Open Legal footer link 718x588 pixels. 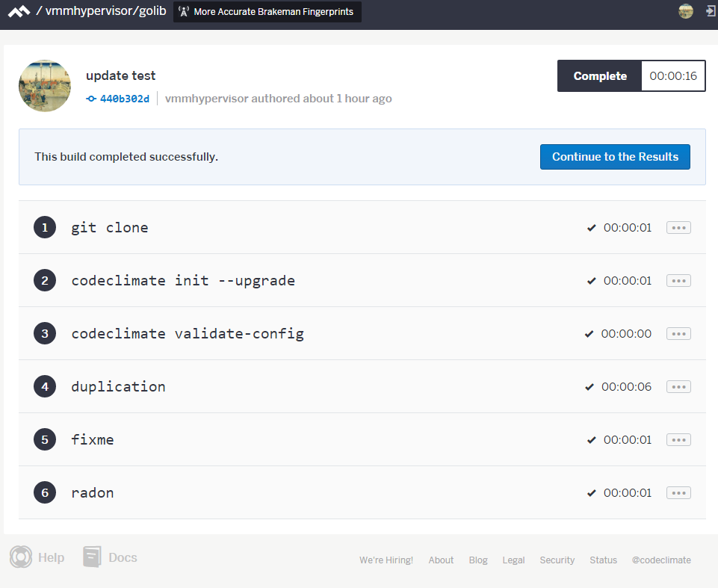pos(513,560)
